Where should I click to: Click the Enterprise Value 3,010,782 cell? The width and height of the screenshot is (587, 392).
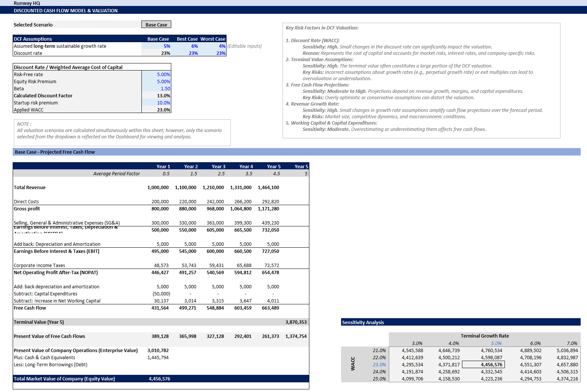click(x=158, y=351)
